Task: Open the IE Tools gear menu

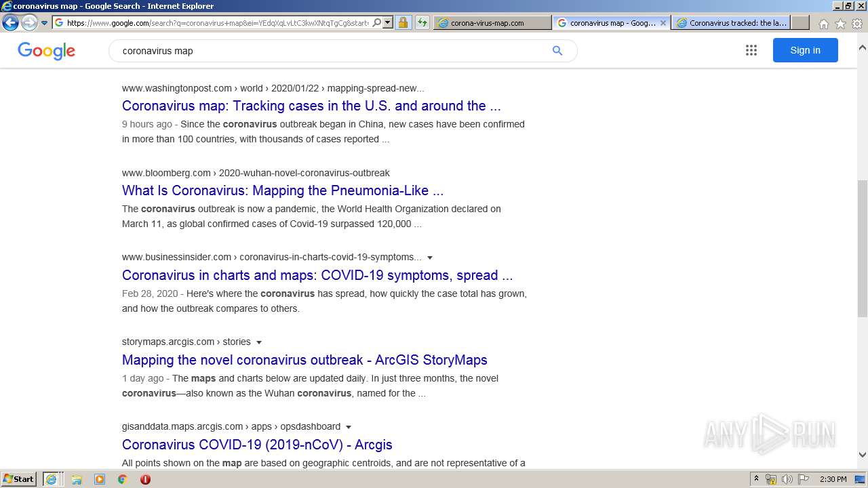Action: coord(857,24)
